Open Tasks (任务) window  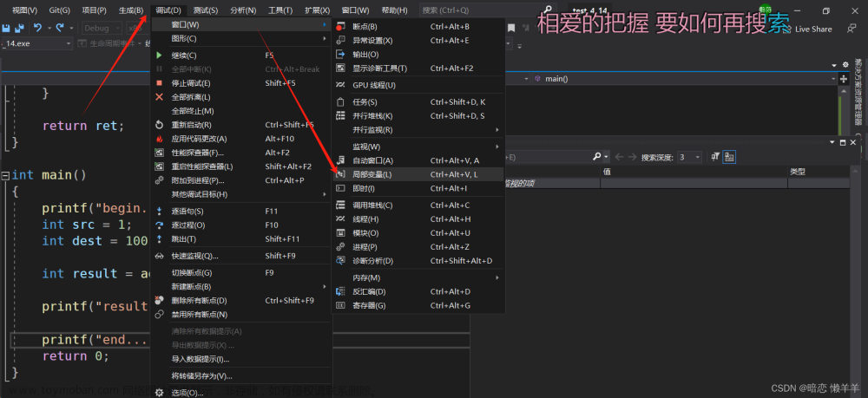418,101
